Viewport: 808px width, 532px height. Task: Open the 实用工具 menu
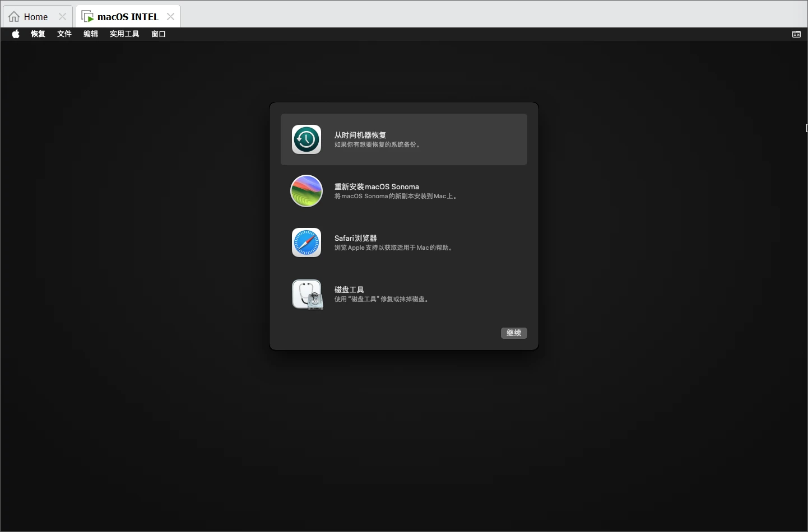[x=124, y=34]
